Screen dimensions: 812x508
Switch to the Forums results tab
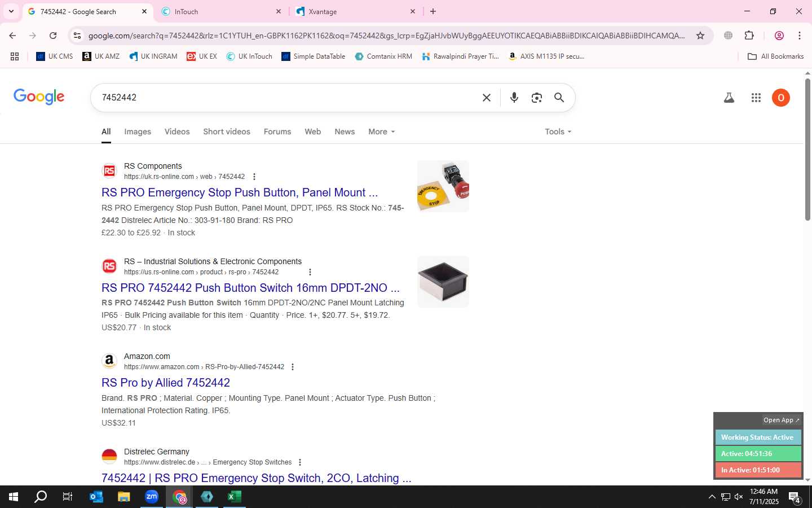point(277,132)
